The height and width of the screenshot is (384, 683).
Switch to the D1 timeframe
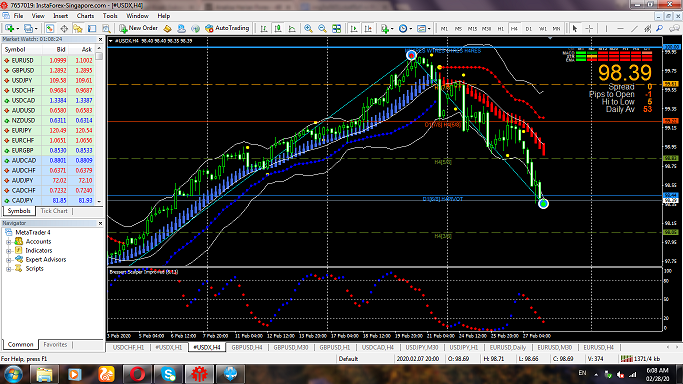point(528,28)
